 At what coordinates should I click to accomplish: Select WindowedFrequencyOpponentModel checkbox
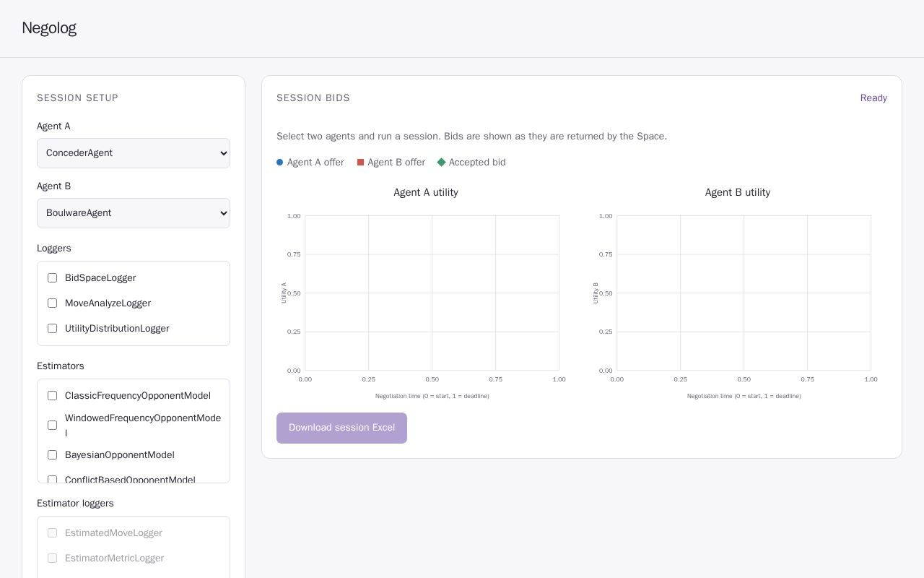coord(52,426)
